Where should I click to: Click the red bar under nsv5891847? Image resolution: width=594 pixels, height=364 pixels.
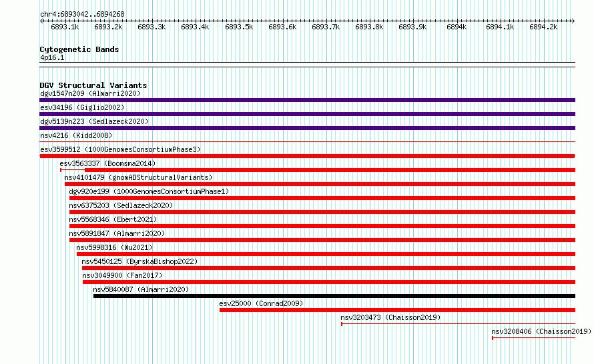tap(322, 240)
